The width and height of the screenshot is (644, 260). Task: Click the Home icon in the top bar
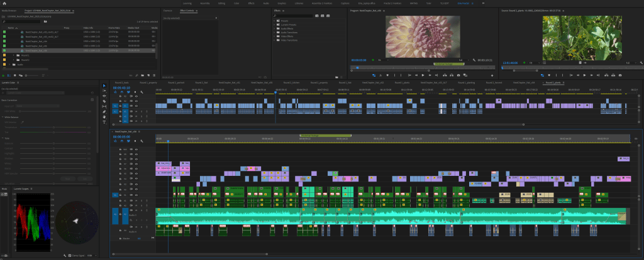[x=4, y=3]
